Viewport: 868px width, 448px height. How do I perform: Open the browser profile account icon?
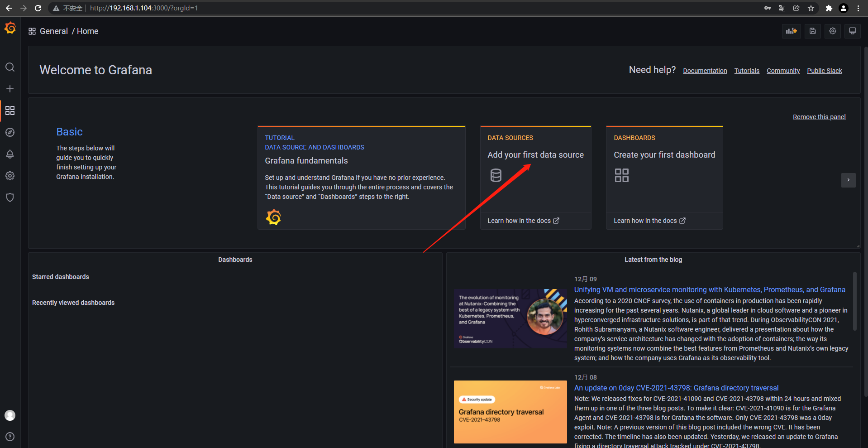(x=844, y=8)
